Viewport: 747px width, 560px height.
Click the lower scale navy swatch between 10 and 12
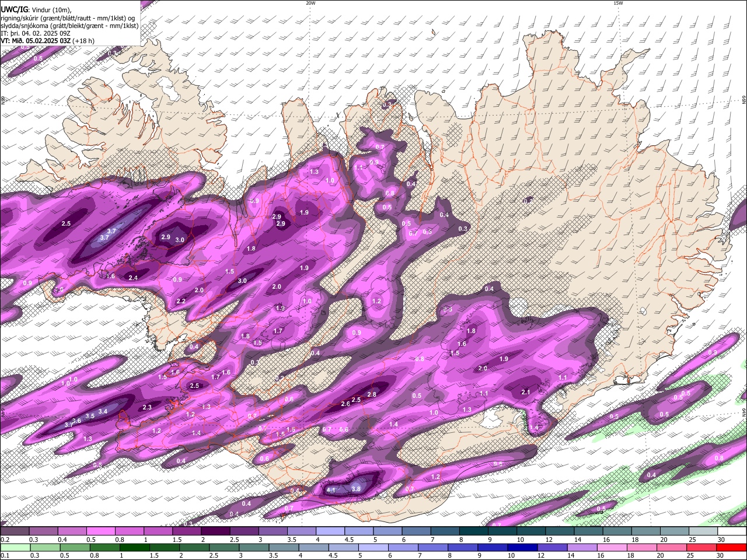[x=522, y=547]
